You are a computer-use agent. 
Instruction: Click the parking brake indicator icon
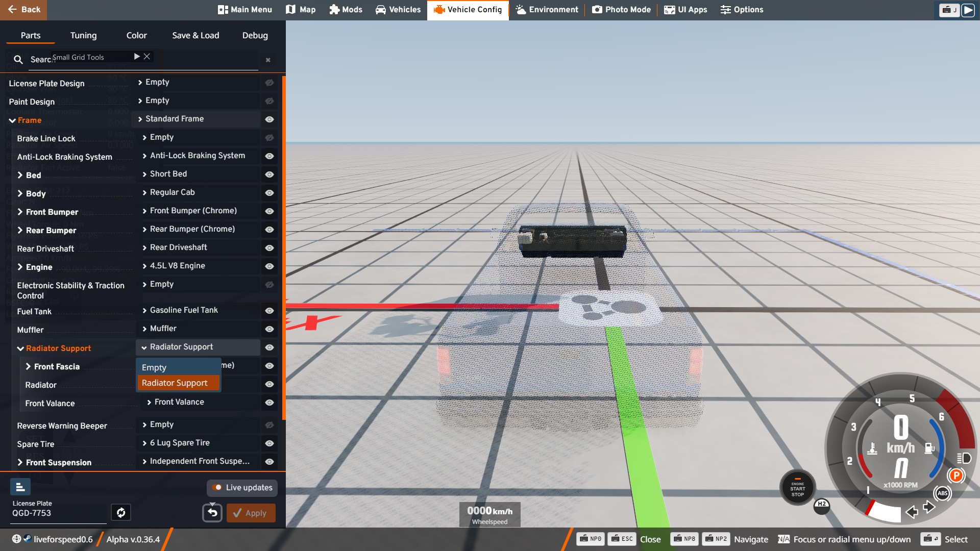coord(955,475)
